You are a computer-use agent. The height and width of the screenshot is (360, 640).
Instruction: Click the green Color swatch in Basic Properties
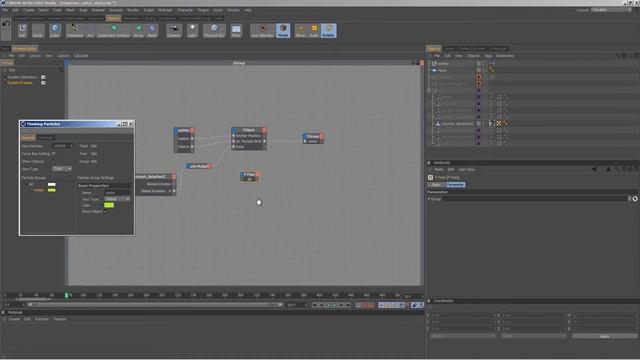109,205
